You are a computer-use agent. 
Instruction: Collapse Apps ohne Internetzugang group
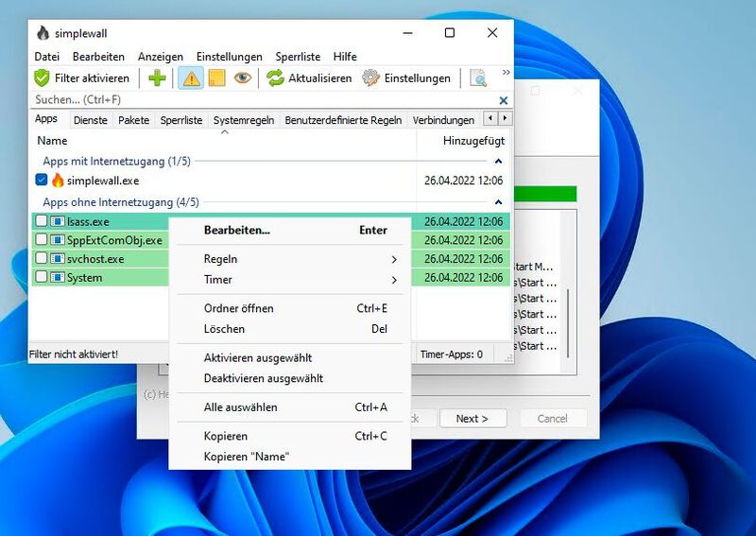[499, 202]
